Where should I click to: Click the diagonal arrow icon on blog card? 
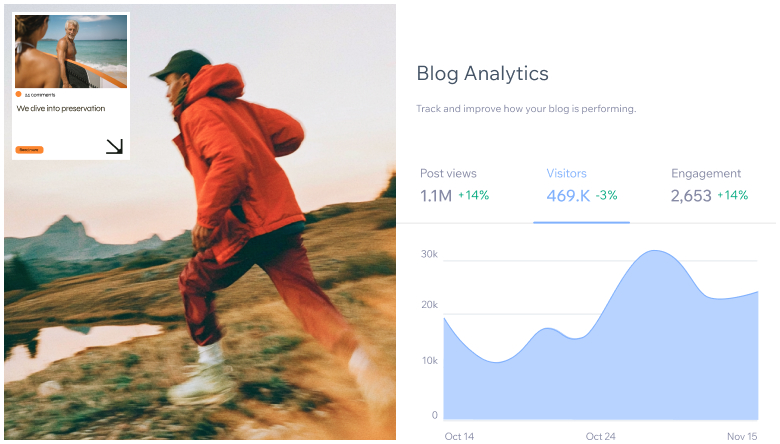pos(114,146)
